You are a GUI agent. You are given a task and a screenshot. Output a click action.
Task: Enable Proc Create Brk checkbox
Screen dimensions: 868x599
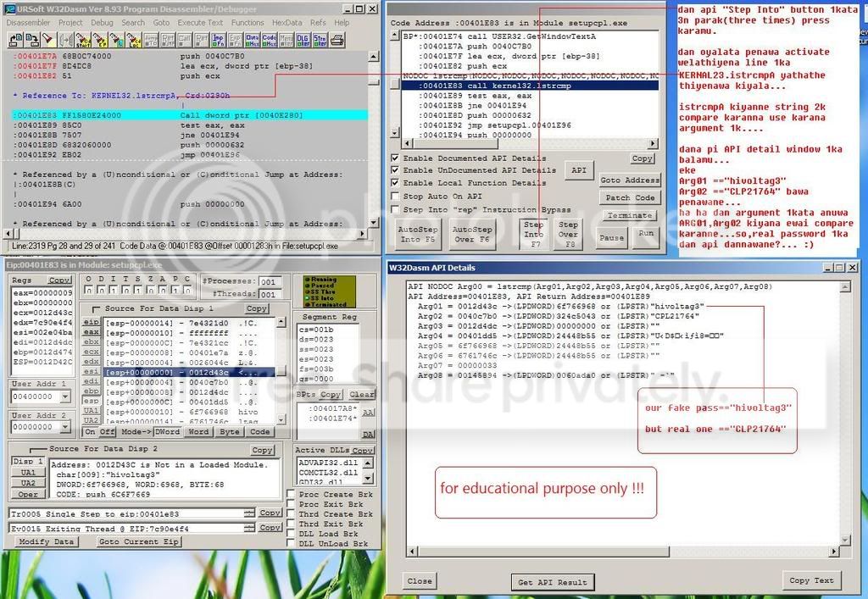291,494
